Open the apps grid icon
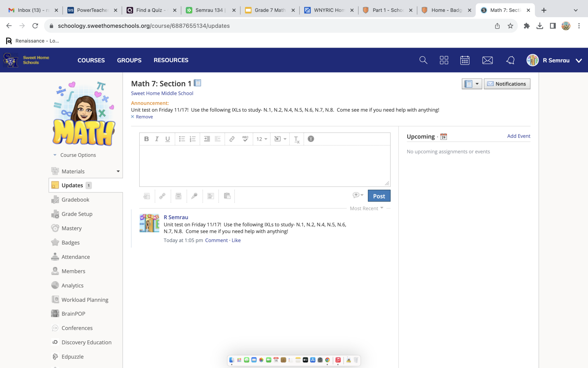Screen dimensions: 588x368 point(444,60)
